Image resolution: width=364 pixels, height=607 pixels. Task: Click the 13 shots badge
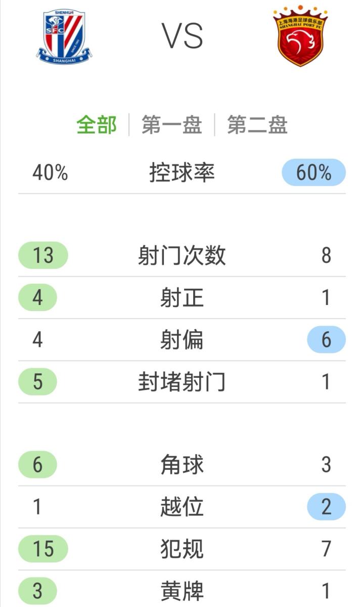tap(43, 255)
